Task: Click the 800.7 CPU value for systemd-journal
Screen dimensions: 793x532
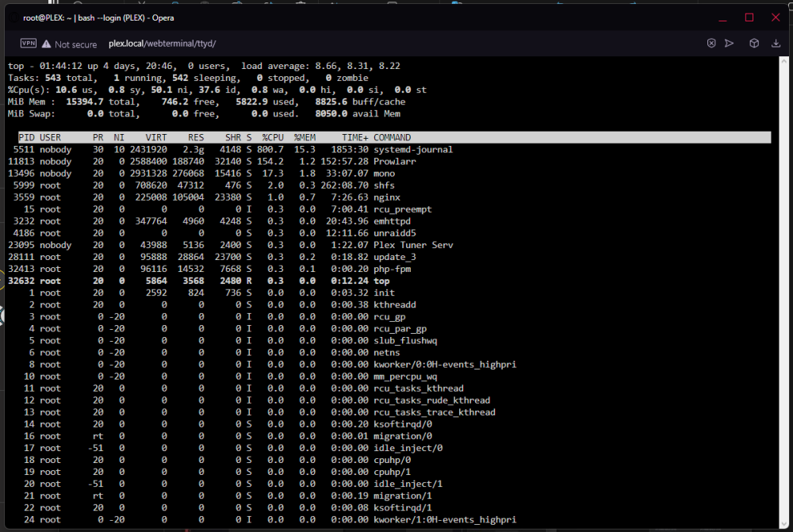Action: point(270,150)
